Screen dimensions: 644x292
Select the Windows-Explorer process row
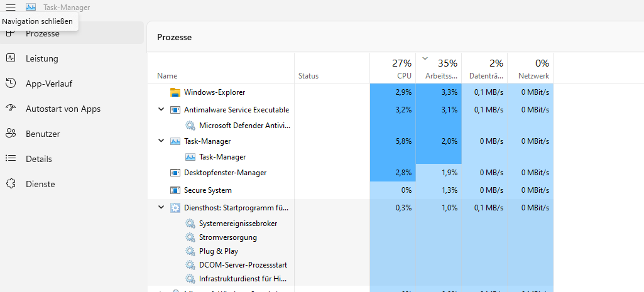tap(351, 92)
